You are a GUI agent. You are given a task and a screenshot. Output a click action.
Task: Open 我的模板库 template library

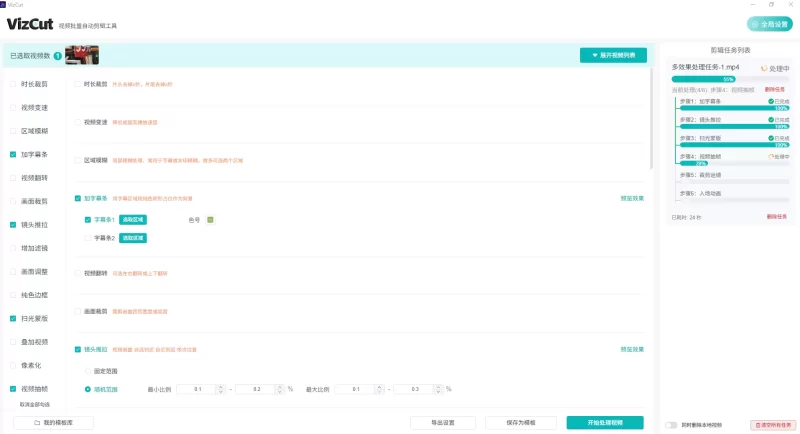54,423
